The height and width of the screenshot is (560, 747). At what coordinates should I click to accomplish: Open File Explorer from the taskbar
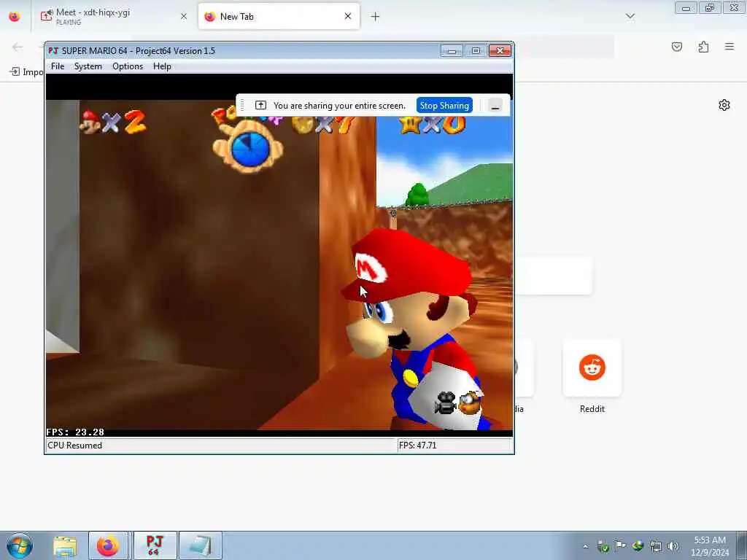[x=65, y=545]
